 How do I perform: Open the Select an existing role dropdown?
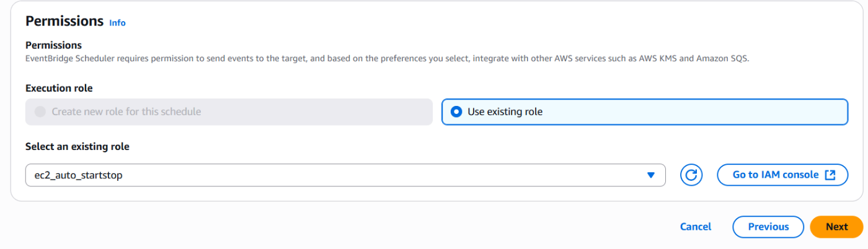(345, 175)
